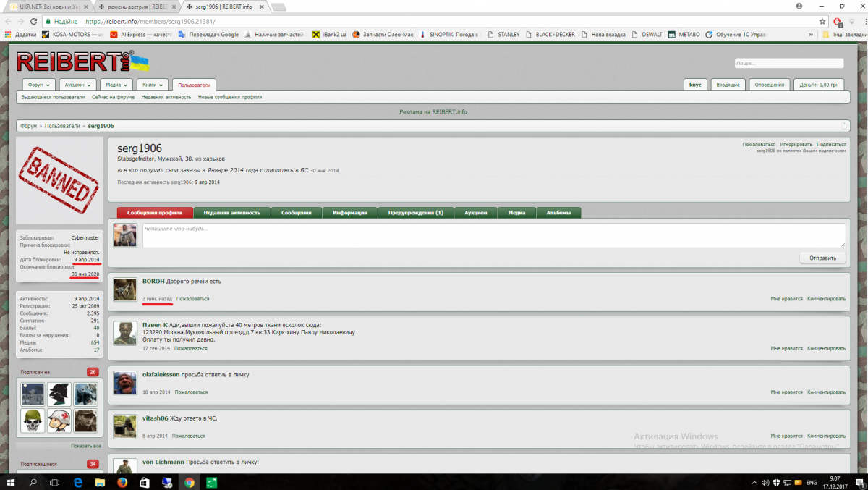
Task: Open Оповещения notifications button
Action: [x=770, y=85]
